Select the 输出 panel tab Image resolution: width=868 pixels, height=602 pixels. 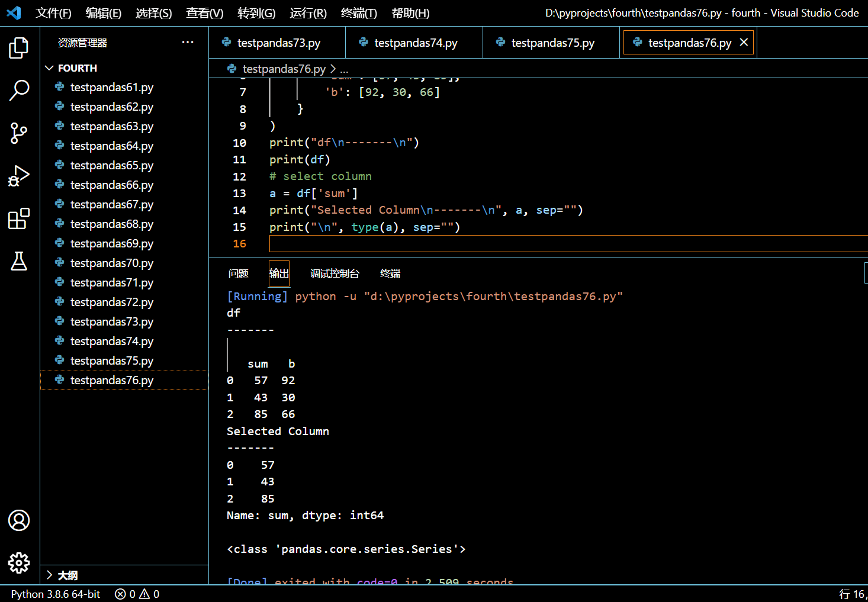coord(279,273)
